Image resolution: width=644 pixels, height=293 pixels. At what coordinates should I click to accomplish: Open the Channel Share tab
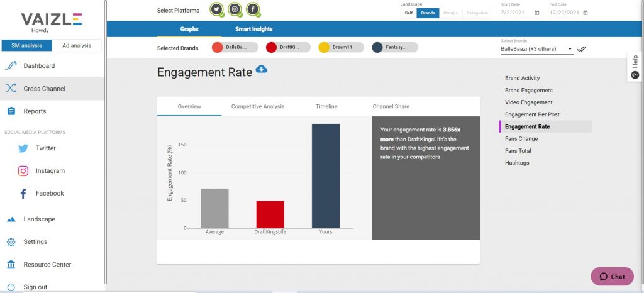[391, 106]
